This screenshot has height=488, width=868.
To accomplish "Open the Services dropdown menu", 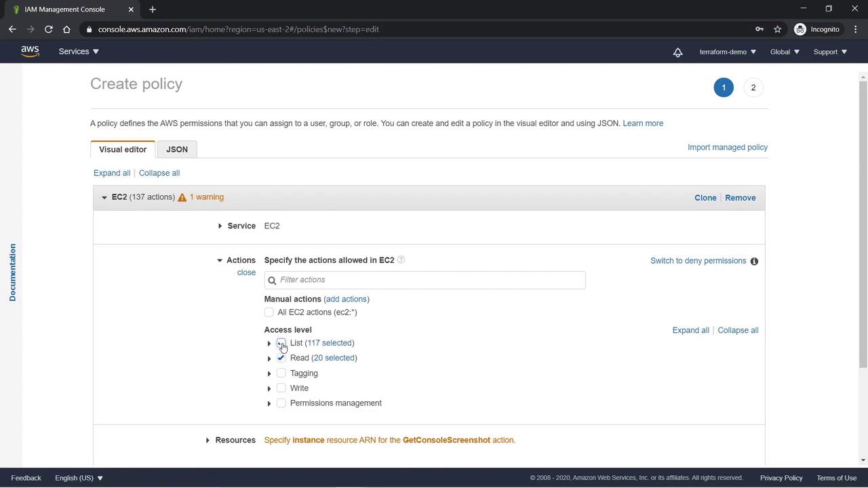I will [x=79, y=52].
